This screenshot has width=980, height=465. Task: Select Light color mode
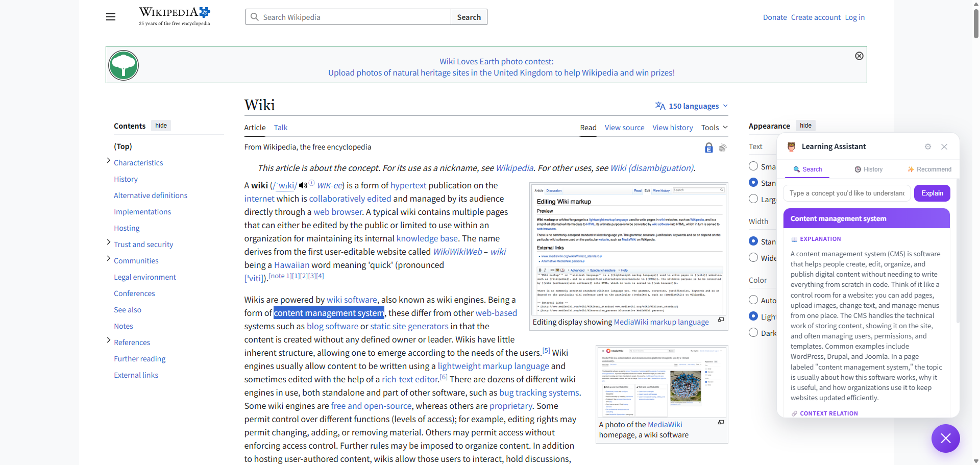click(x=753, y=316)
